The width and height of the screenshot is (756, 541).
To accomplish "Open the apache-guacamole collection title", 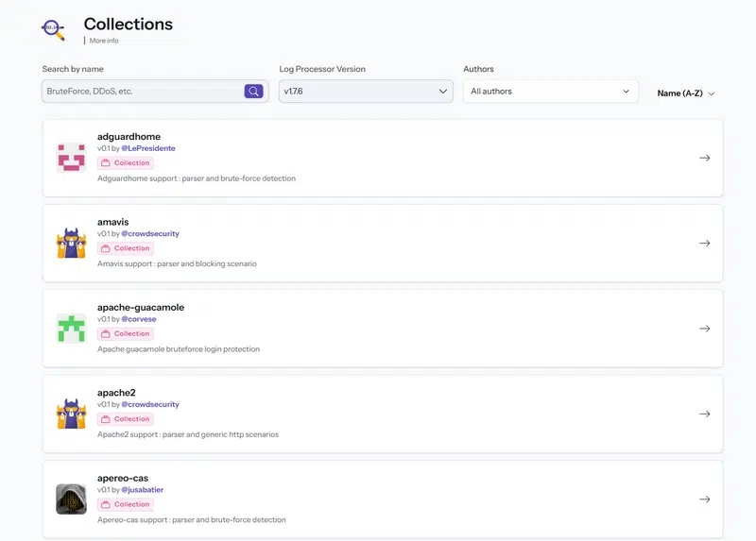I will pyautogui.click(x=141, y=307).
